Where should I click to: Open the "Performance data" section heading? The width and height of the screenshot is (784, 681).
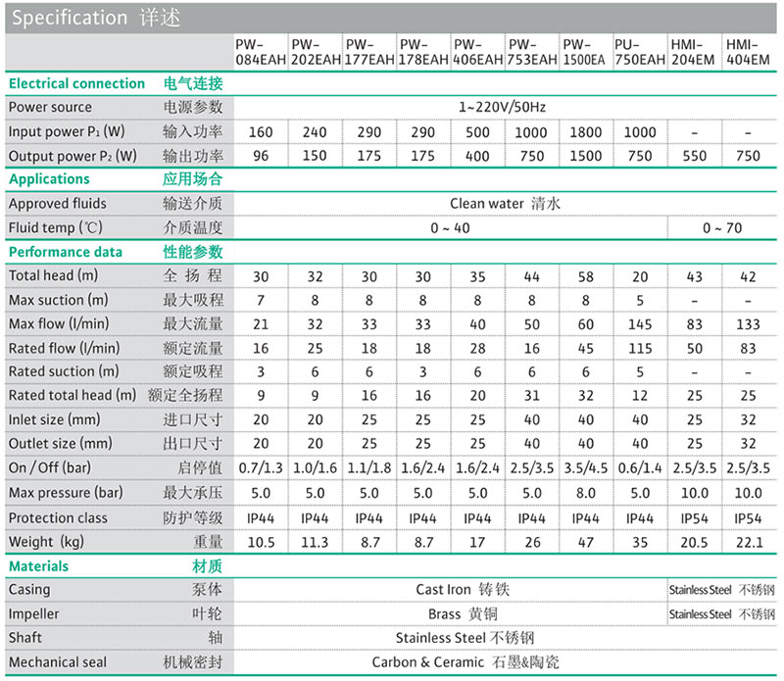click(66, 252)
